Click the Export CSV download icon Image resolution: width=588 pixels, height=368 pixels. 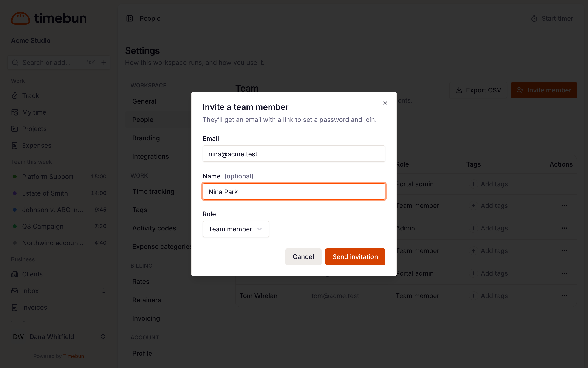pyautogui.click(x=459, y=90)
